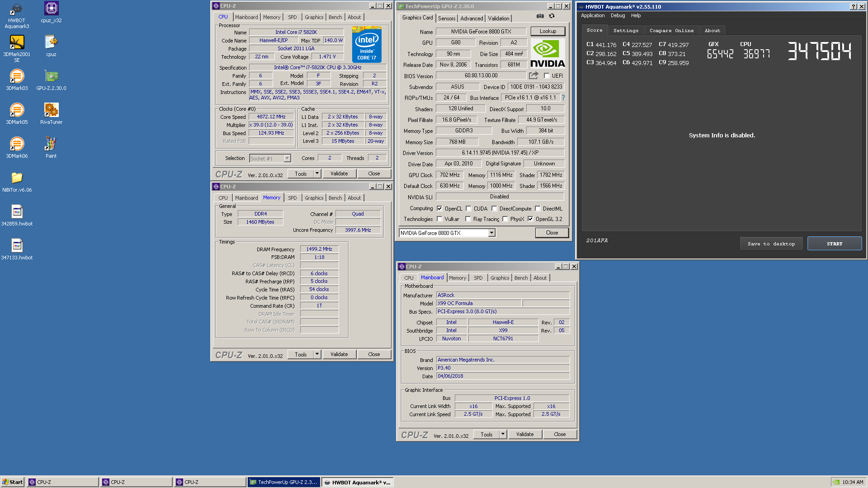The width and height of the screenshot is (868, 488).
Task: Toggle the DirectML checkbox
Action: tap(538, 209)
